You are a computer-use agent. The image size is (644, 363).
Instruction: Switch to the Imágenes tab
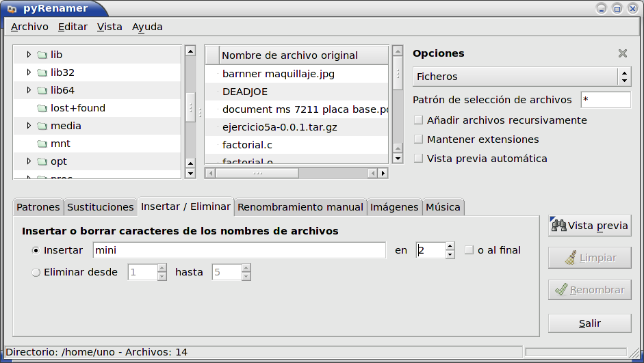(394, 207)
